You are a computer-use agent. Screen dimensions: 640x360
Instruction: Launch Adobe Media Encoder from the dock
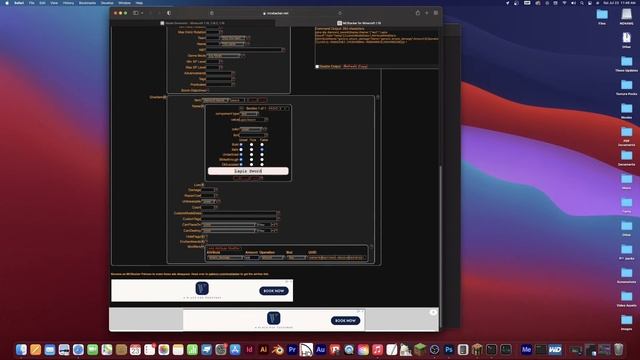526,350
